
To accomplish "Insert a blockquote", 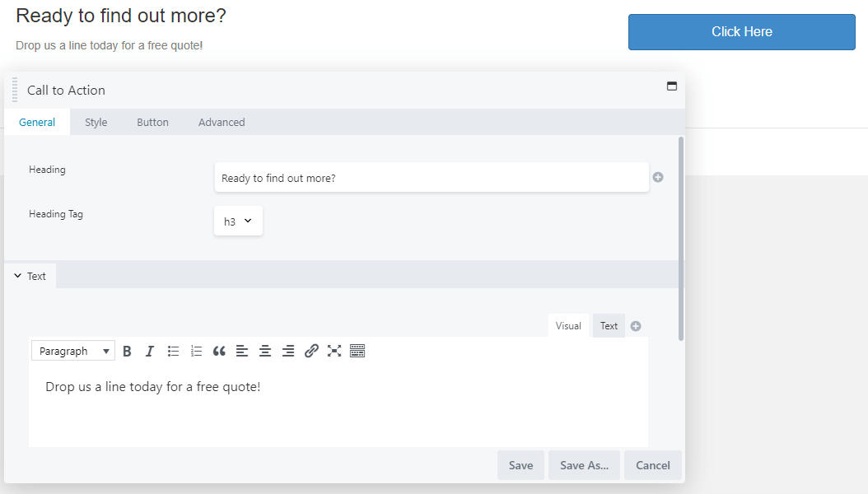I will pos(219,351).
